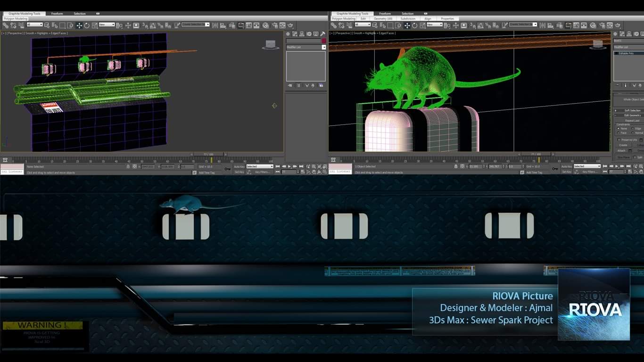Click Select by Name icon in left window

click(55, 25)
